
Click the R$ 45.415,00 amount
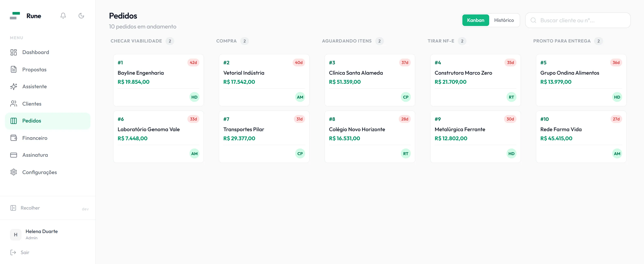tap(556, 138)
